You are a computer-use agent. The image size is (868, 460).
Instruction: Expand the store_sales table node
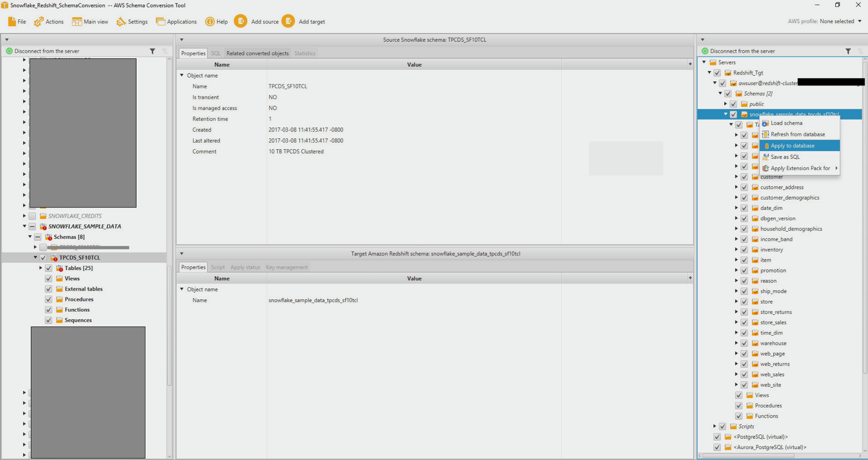(736, 323)
